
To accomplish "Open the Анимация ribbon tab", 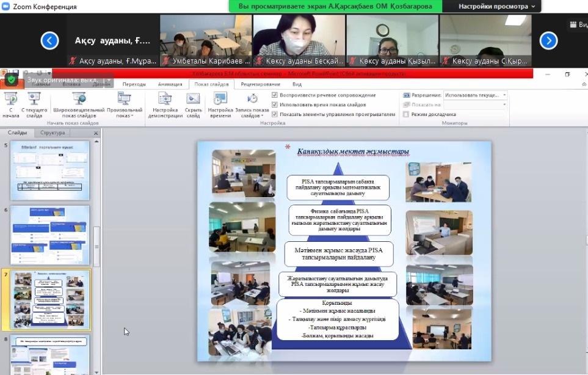I will pos(170,84).
